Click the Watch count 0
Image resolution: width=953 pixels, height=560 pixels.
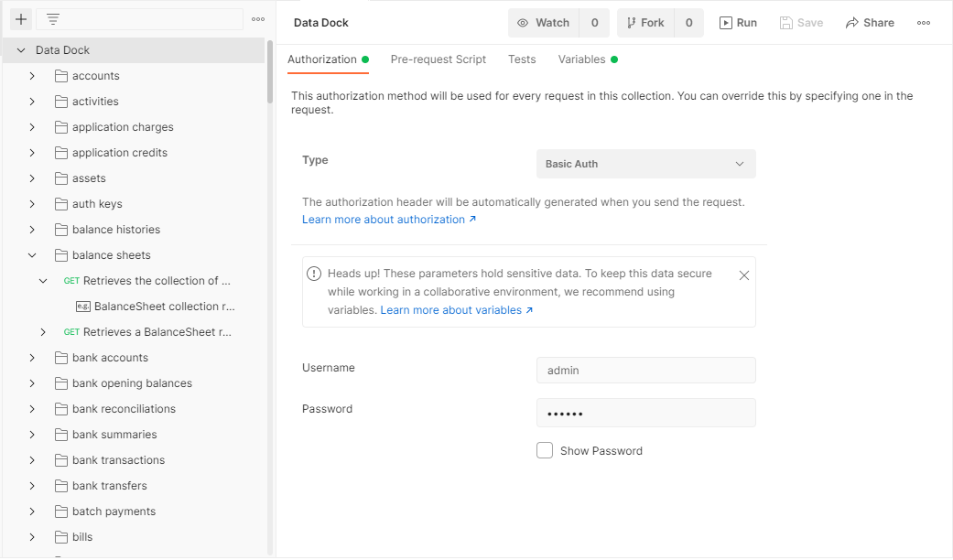tap(594, 23)
